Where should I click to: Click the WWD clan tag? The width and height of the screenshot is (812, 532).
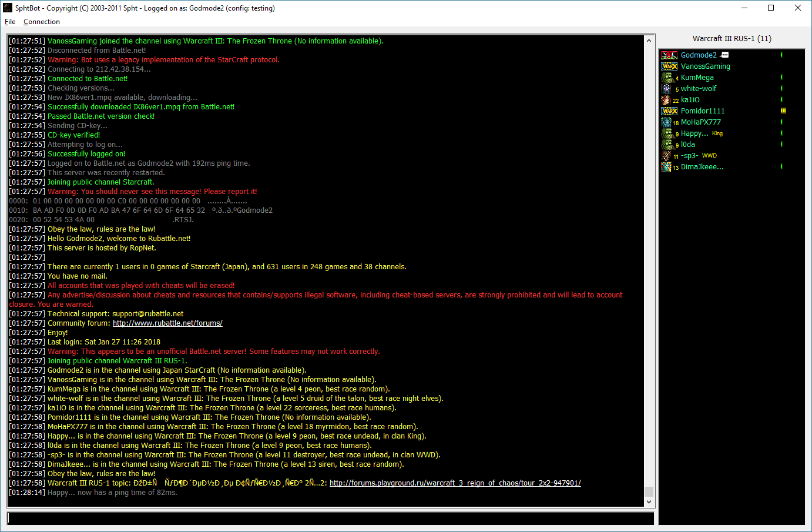click(x=709, y=156)
